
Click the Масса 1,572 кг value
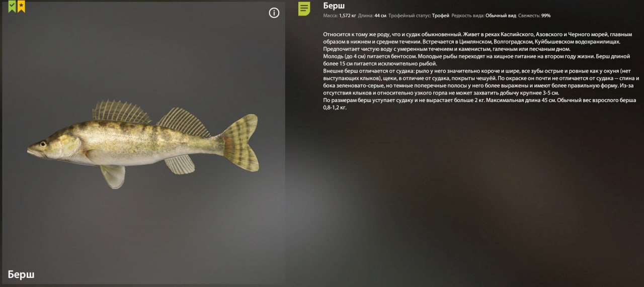340,16
